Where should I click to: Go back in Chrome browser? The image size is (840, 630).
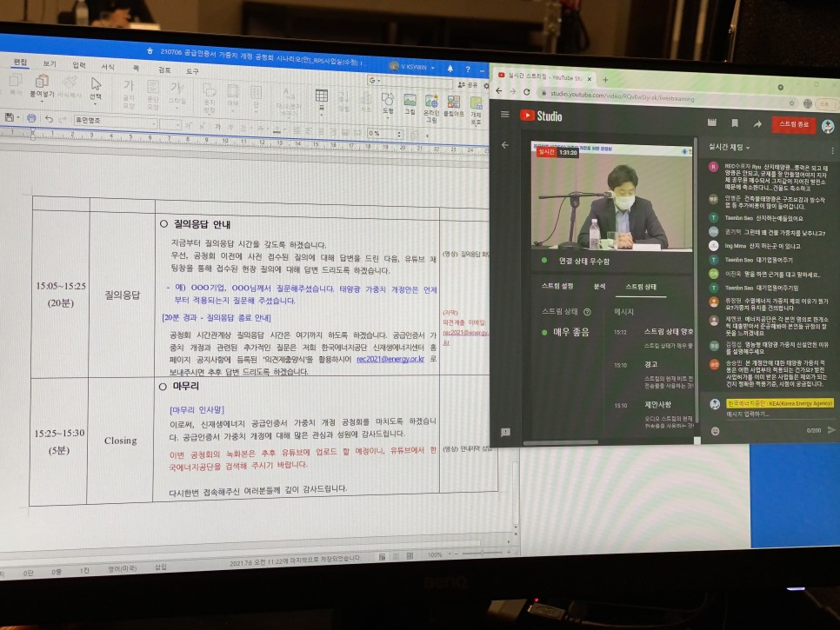(499, 91)
